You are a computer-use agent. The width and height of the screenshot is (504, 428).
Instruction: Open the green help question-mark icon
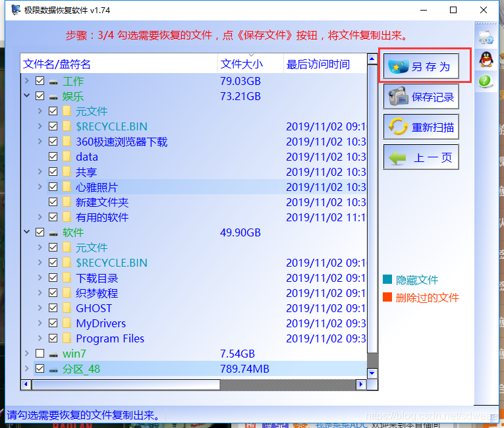pyautogui.click(x=485, y=81)
